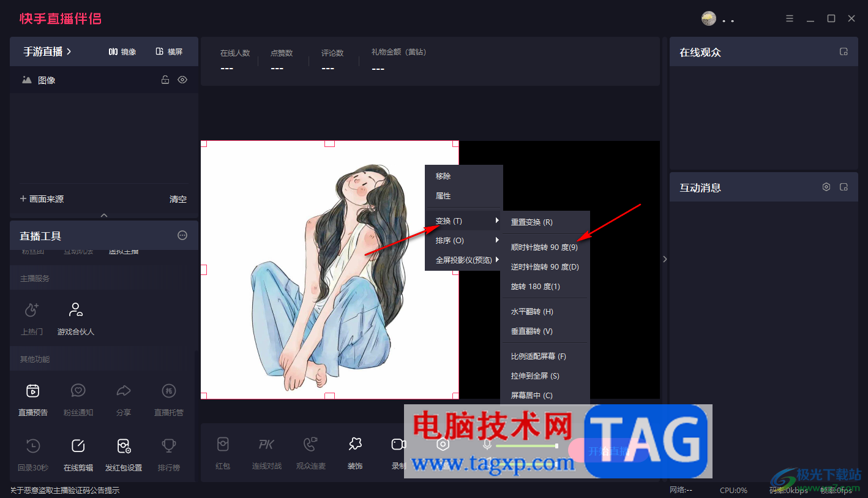This screenshot has height=498, width=868.
Task: Click the 红包 icon in bottom toolbar
Action: (x=223, y=444)
